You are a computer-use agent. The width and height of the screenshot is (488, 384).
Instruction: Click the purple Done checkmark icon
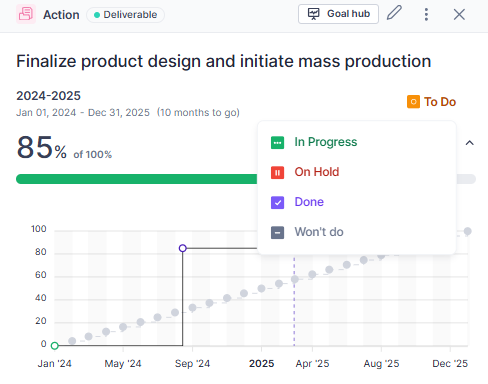click(277, 202)
